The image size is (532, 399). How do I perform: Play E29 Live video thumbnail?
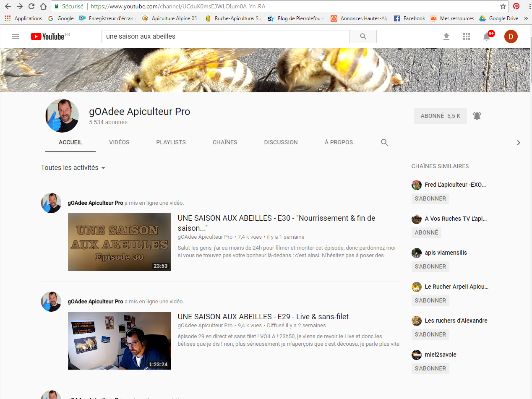point(120,341)
